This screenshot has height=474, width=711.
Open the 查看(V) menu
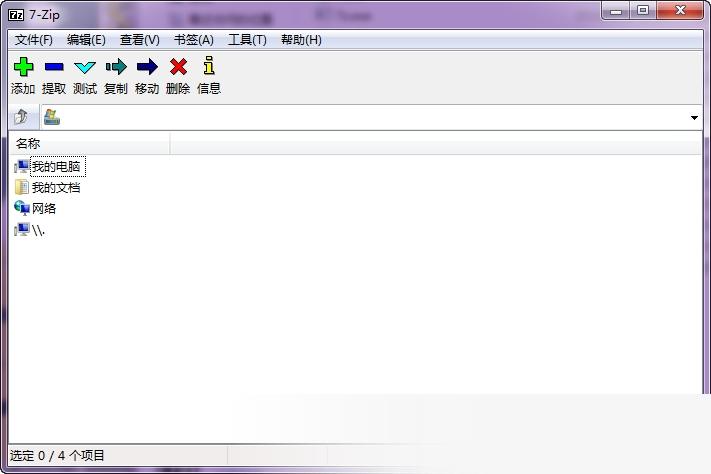click(x=140, y=40)
